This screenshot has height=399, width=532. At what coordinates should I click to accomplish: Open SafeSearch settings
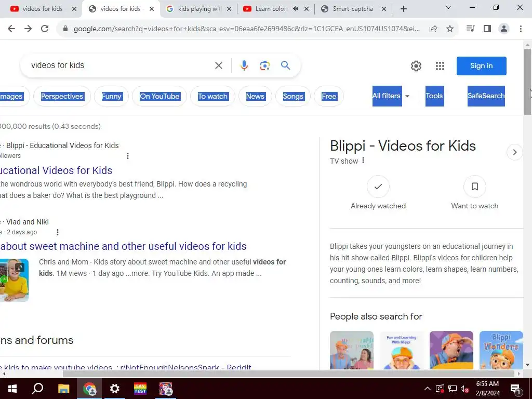coord(486,96)
